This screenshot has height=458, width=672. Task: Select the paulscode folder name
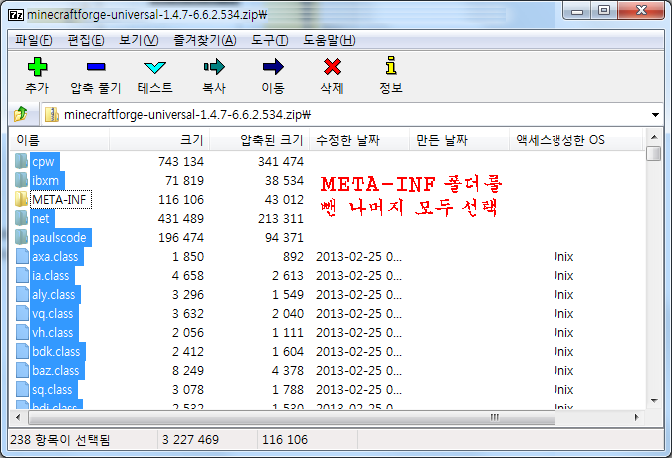pos(59,237)
